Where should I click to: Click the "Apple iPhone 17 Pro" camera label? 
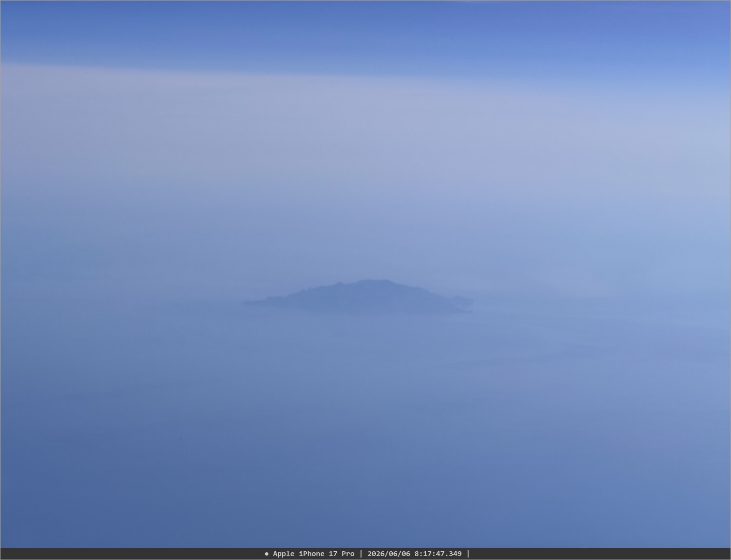click(x=313, y=554)
